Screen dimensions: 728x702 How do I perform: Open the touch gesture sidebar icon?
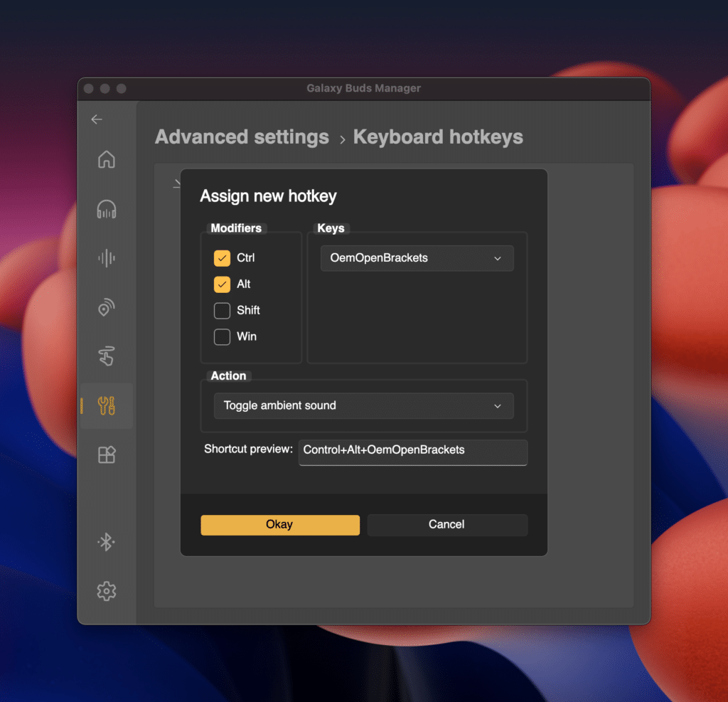[107, 356]
